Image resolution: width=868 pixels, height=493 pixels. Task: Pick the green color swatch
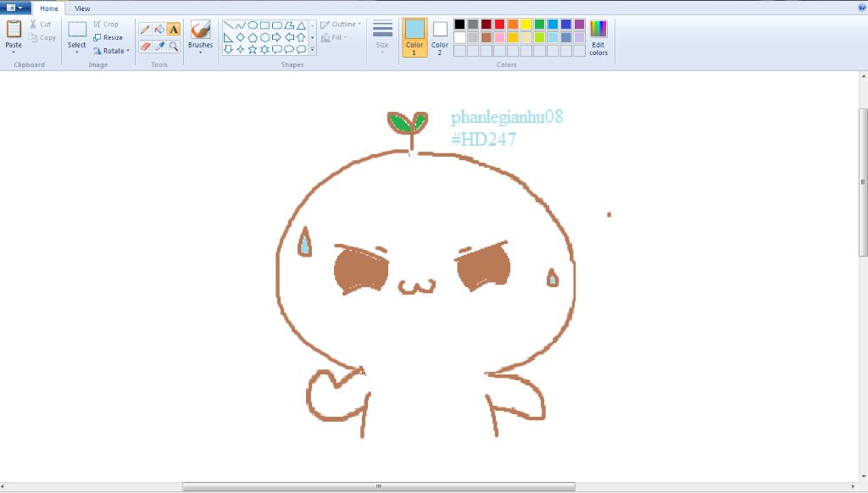tap(539, 25)
